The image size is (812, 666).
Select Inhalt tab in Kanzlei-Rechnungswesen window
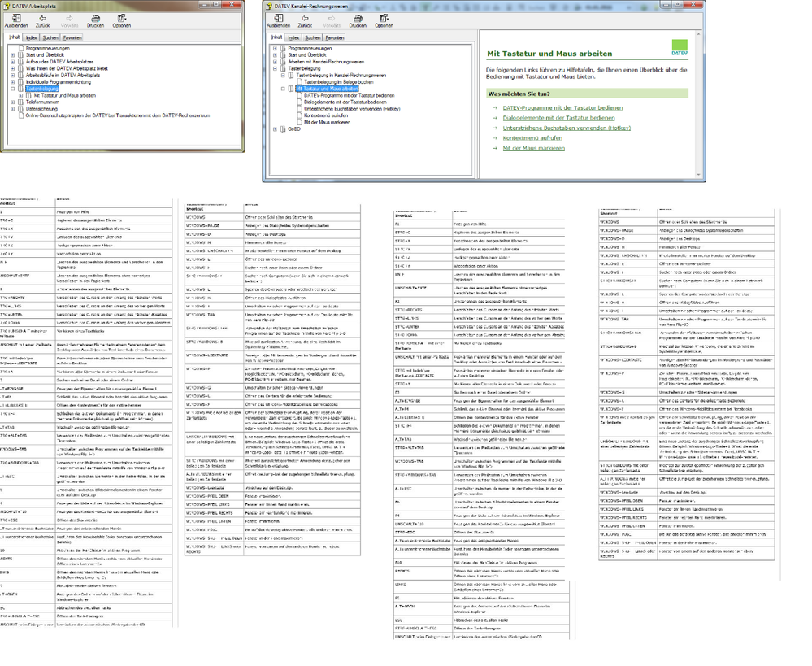point(276,37)
